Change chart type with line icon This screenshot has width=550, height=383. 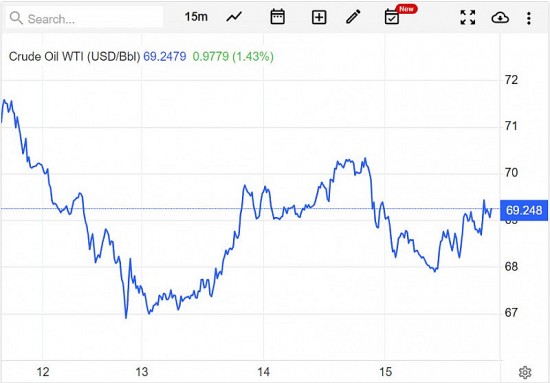pyautogui.click(x=234, y=17)
